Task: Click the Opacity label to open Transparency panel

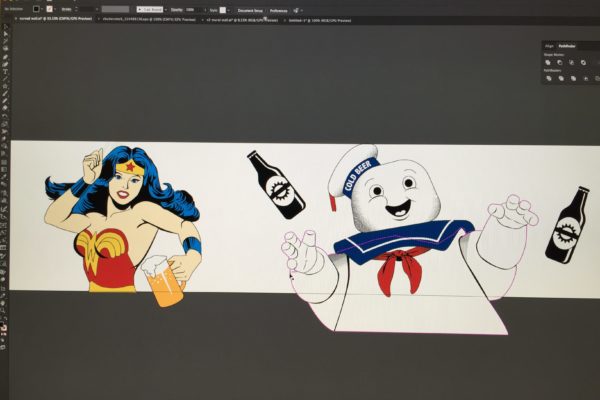Action: click(176, 10)
